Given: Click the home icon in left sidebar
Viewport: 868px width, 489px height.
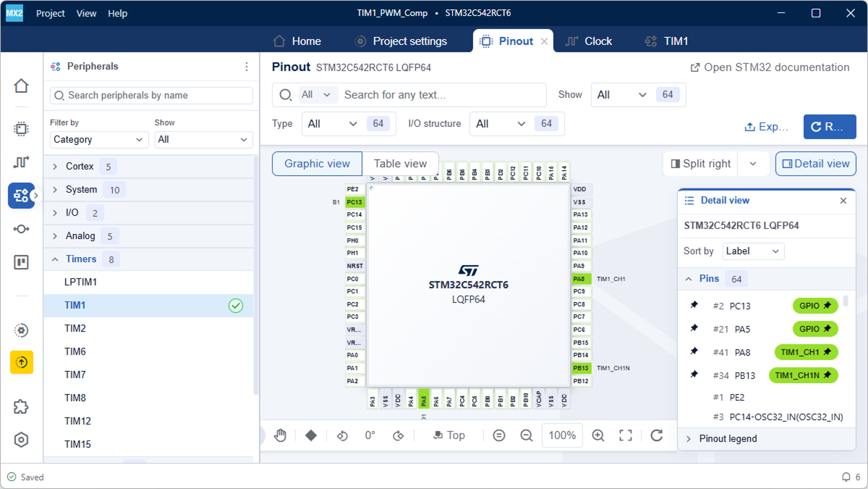Looking at the screenshot, I should pos(21,86).
